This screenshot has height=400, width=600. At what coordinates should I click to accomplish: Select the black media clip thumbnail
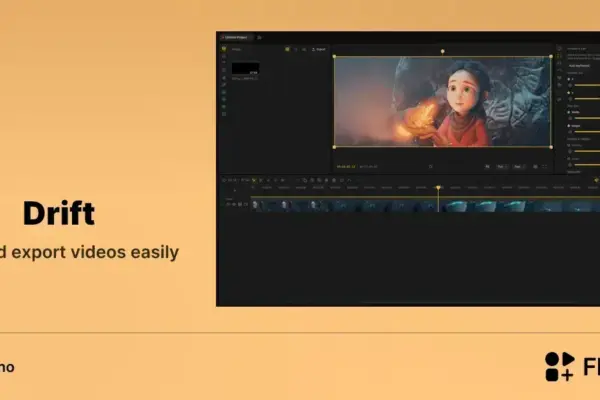tap(245, 69)
